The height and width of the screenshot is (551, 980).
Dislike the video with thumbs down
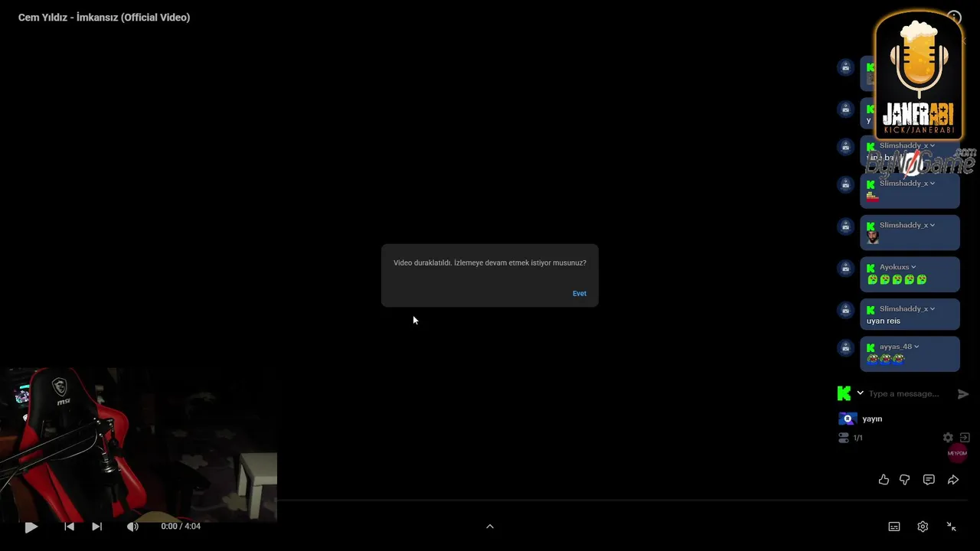point(905,480)
